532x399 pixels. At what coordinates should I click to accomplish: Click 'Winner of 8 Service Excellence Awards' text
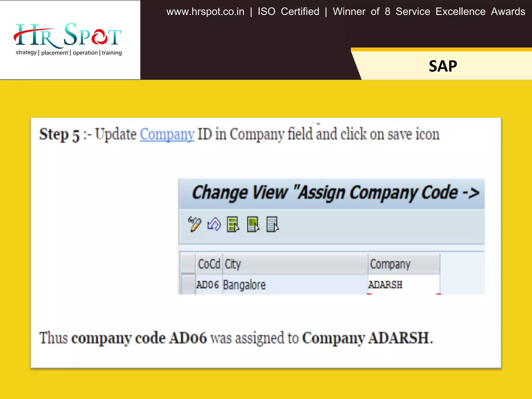click(x=429, y=12)
